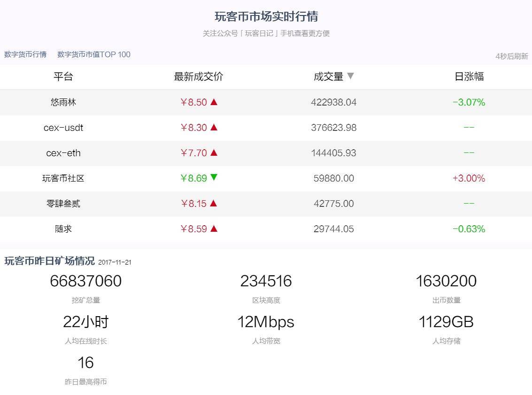Click the 22小时 online duration value
This screenshot has width=532, height=395.
[86, 322]
